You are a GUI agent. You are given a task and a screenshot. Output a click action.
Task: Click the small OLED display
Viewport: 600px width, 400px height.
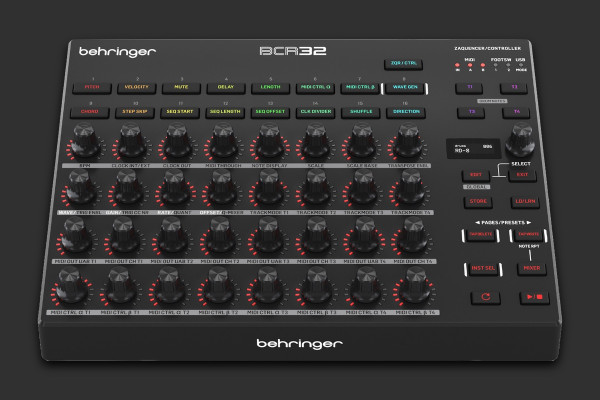coord(473,149)
